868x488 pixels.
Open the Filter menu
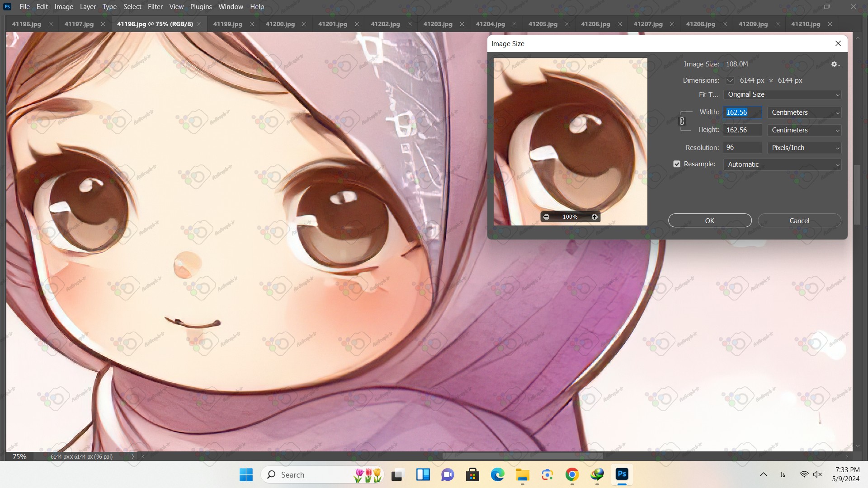coord(155,6)
